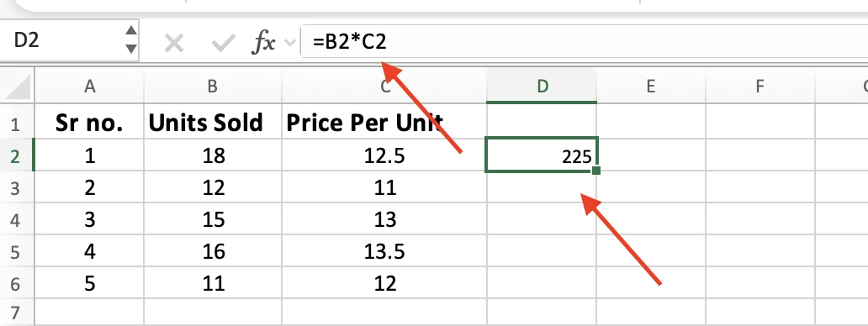Select Units Sold cell with 18

pyautogui.click(x=213, y=155)
